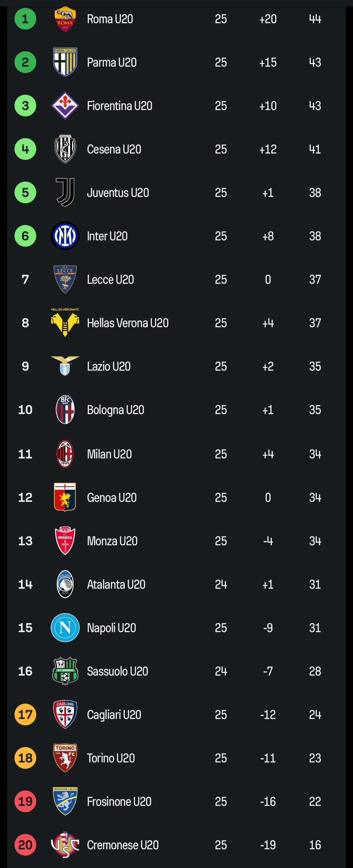
Task: Open the Cesena U20 team link
Action: (114, 149)
